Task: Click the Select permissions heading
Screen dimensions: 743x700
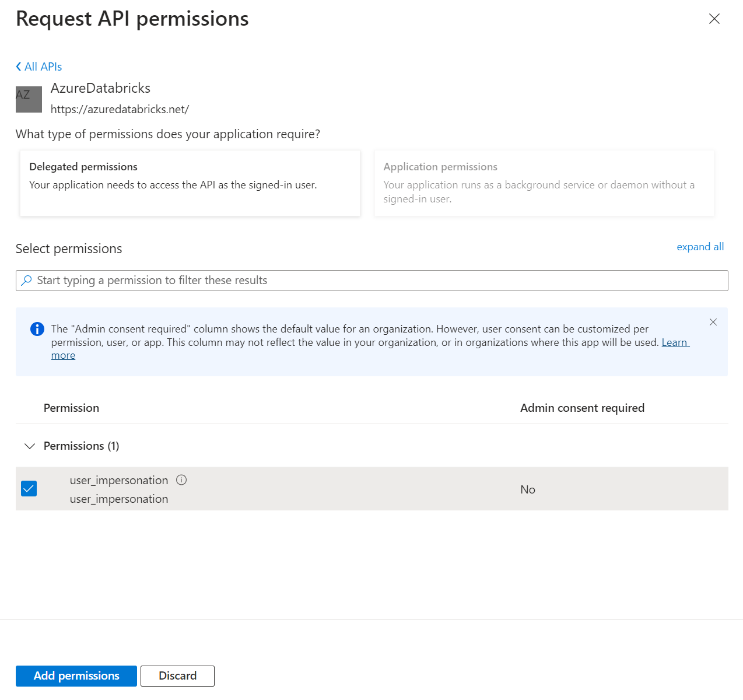Action: [69, 249]
